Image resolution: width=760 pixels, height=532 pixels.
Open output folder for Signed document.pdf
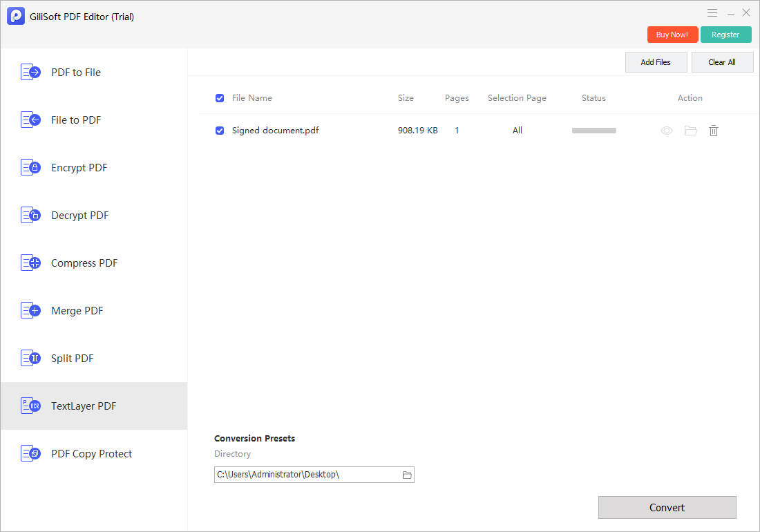tap(690, 131)
